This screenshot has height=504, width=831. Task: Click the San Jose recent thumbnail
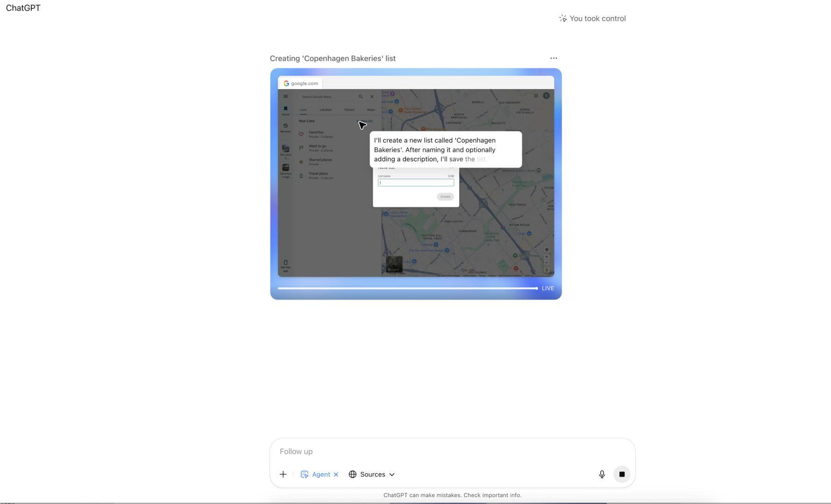click(285, 149)
